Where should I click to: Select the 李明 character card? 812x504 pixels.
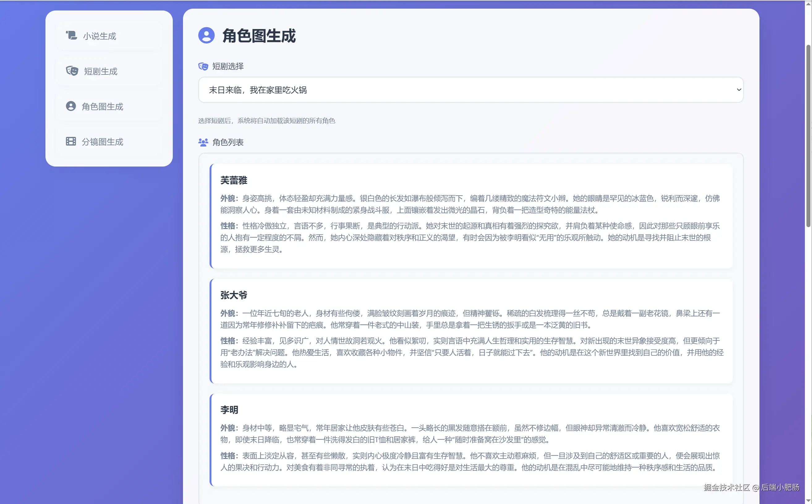tap(471, 440)
